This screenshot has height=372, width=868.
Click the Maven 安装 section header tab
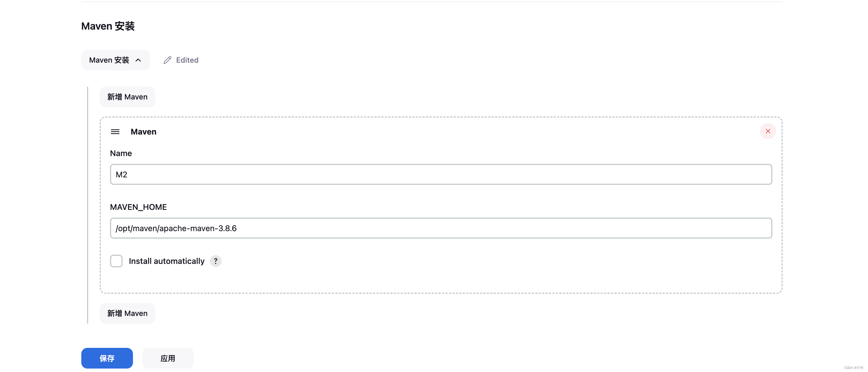(115, 60)
